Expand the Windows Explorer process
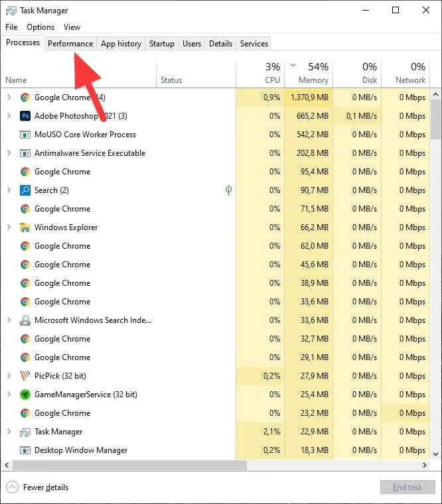This screenshot has height=504, width=442. pyautogui.click(x=9, y=227)
